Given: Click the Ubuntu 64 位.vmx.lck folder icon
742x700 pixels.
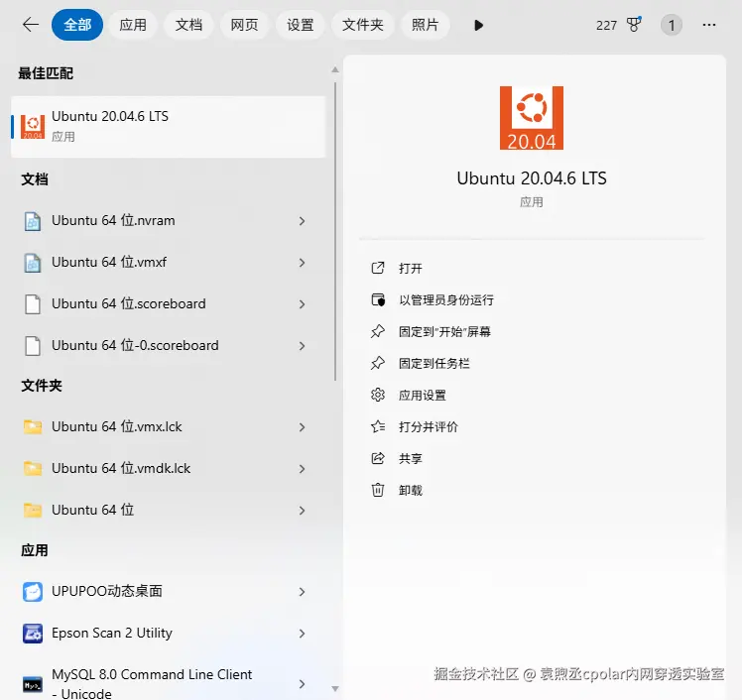Looking at the screenshot, I should point(33,427).
